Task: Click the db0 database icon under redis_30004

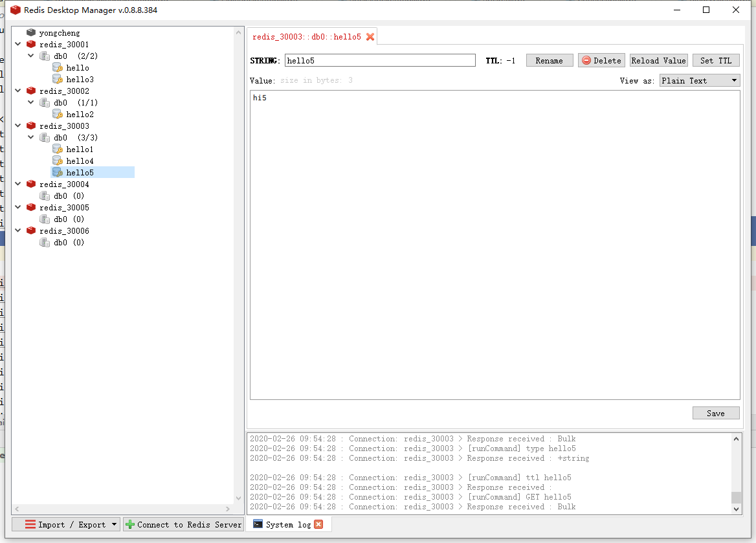Action: pyautogui.click(x=45, y=195)
